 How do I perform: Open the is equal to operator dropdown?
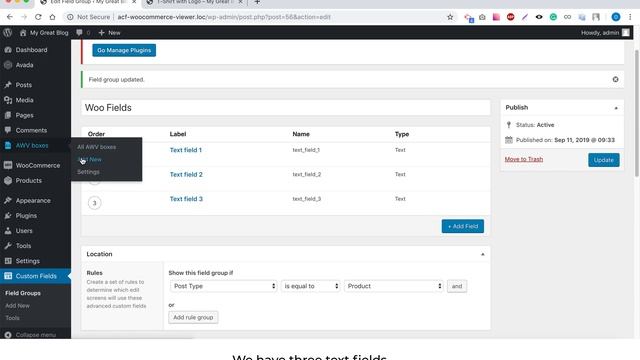[311, 286]
